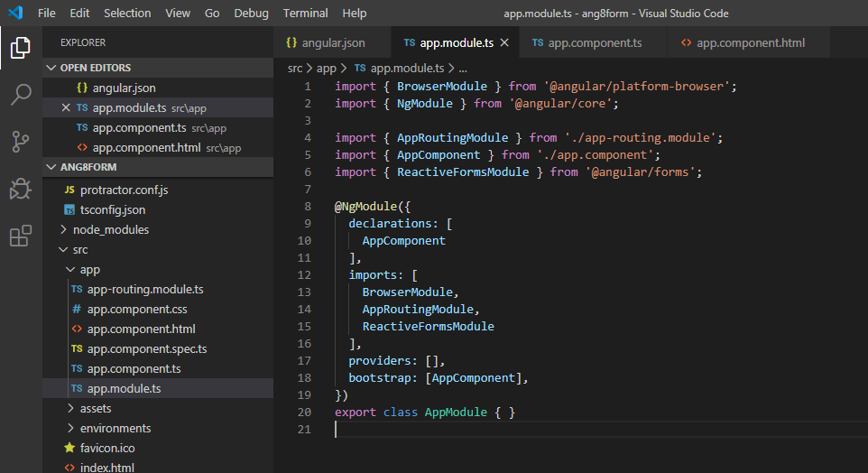This screenshot has height=473, width=868.
Task: Expand the assets folder
Action: tap(96, 408)
